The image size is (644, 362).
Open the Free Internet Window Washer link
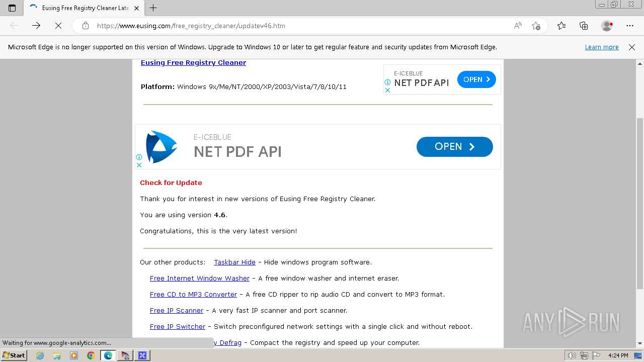point(200,278)
